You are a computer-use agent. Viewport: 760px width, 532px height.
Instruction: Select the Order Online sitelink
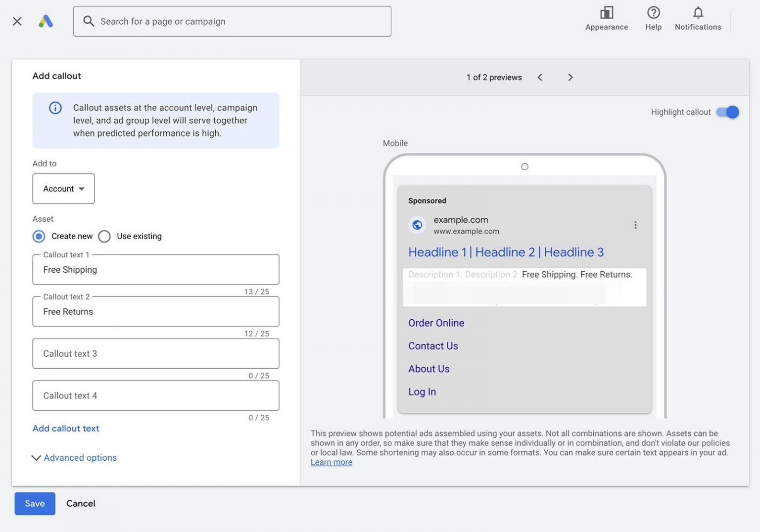436,323
